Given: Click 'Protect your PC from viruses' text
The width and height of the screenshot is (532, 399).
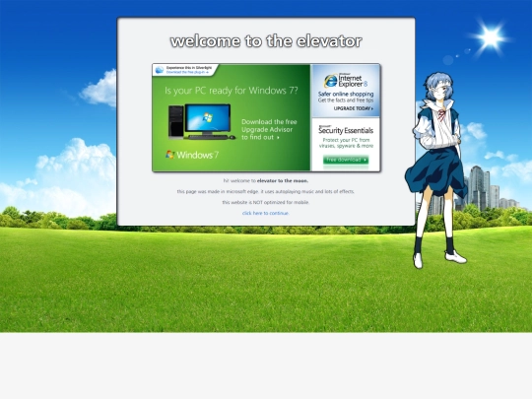Looking at the screenshot, I should [x=346, y=143].
